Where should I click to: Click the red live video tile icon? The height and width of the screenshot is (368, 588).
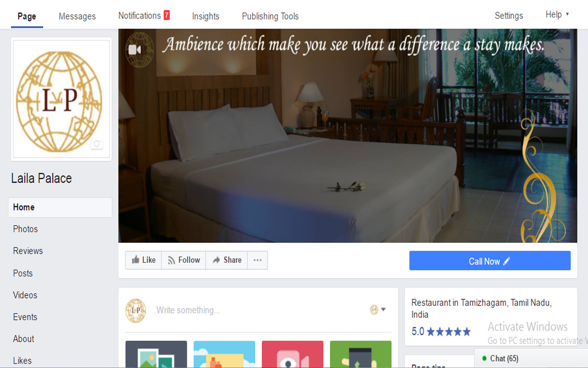(292, 354)
